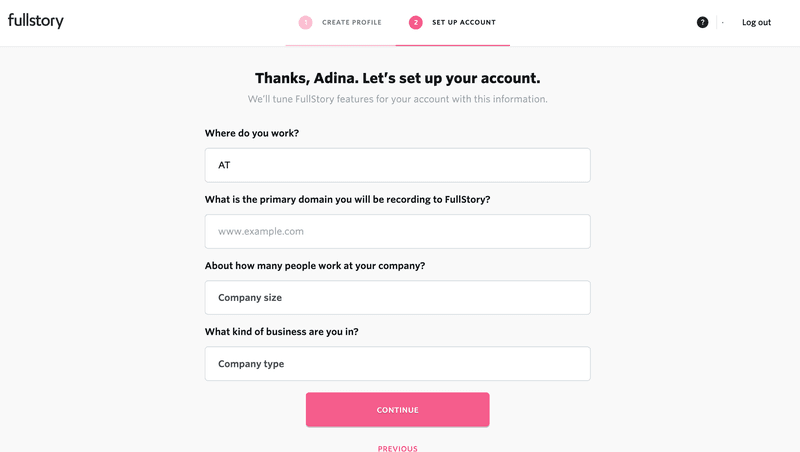The image size is (800, 452).
Task: Click the FullStory logo
Action: [x=36, y=21]
